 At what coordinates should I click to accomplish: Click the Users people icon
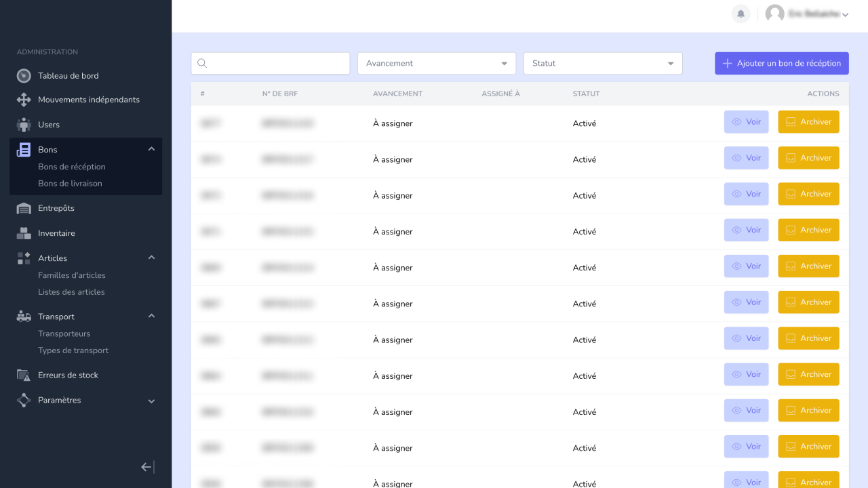(x=24, y=125)
